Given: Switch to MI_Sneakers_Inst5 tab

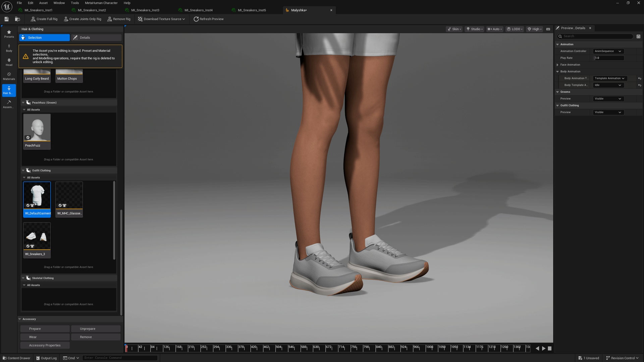Looking at the screenshot, I should point(252,10).
